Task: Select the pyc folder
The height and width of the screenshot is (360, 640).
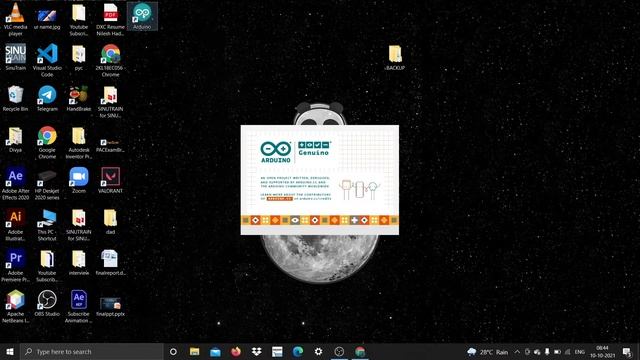Action: point(79,57)
